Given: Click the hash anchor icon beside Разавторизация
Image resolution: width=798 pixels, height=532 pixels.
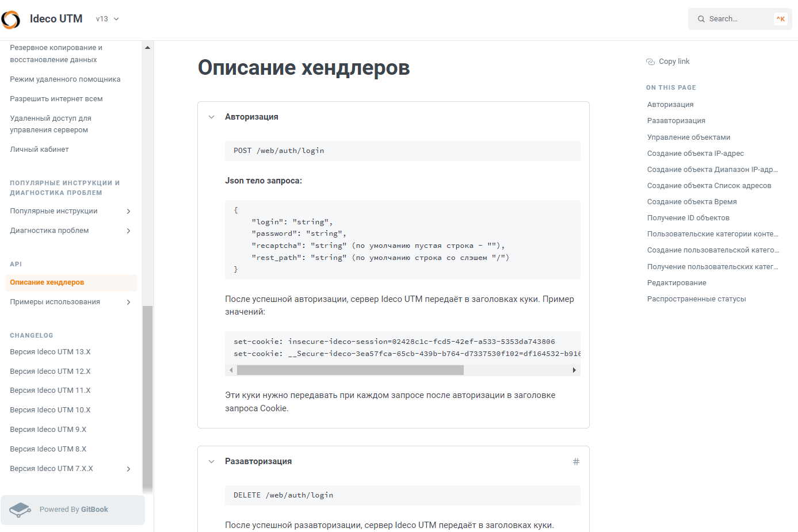Looking at the screenshot, I should pyautogui.click(x=576, y=461).
